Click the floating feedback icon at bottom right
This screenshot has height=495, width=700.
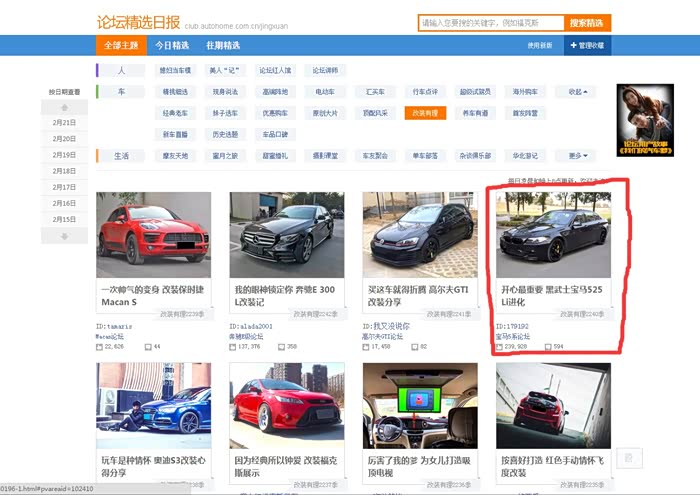628,457
